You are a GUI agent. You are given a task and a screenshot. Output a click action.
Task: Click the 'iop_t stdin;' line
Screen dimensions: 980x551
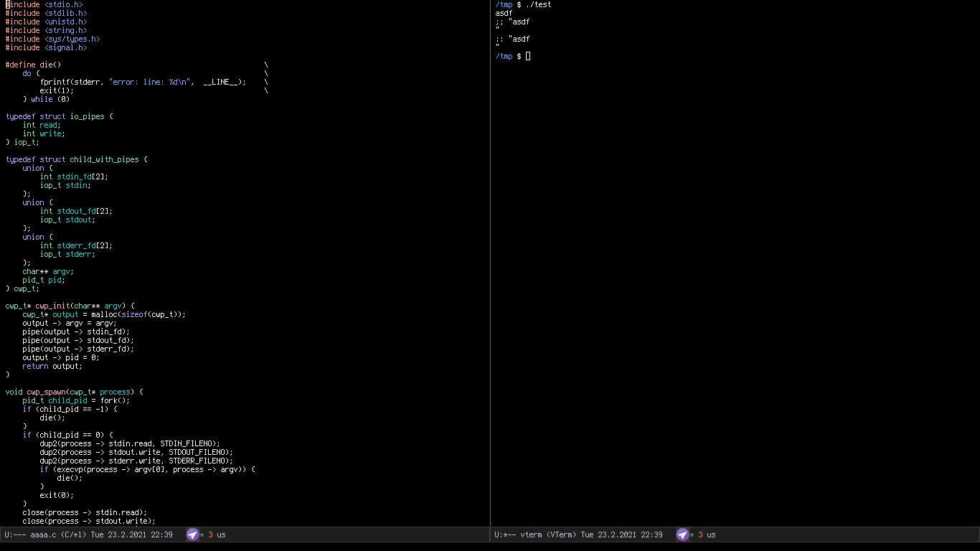(x=65, y=185)
